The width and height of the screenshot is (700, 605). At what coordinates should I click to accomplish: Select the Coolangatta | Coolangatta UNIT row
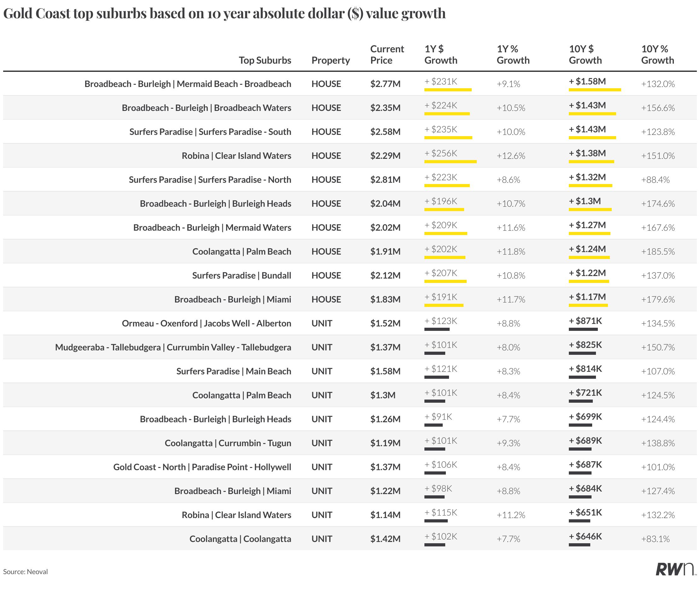click(350, 539)
